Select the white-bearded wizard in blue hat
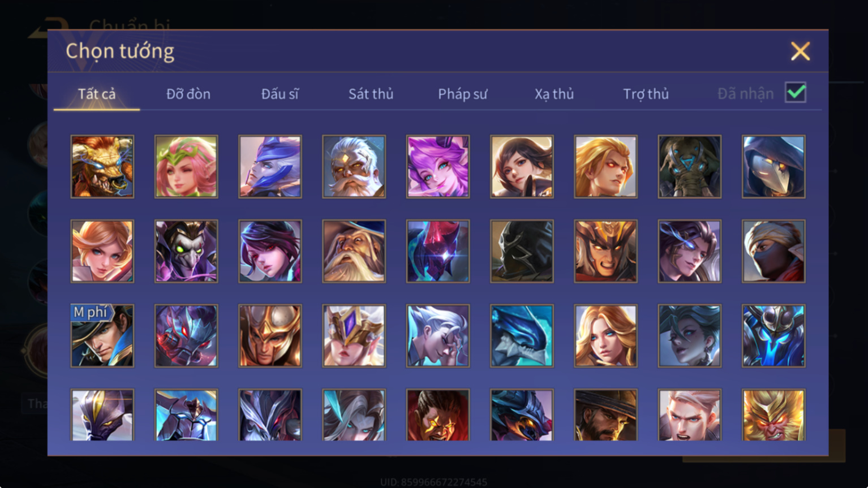Screen dimensions: 868x488 click(354, 251)
